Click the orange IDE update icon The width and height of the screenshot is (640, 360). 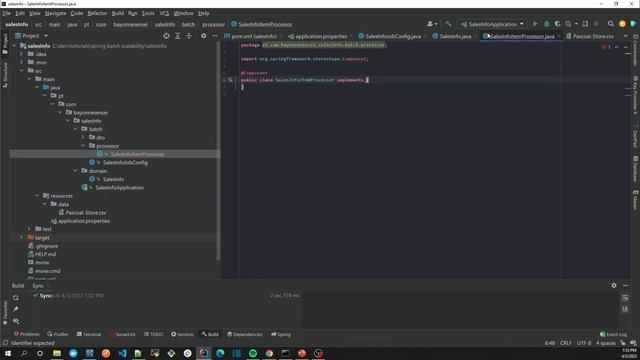[622, 24]
